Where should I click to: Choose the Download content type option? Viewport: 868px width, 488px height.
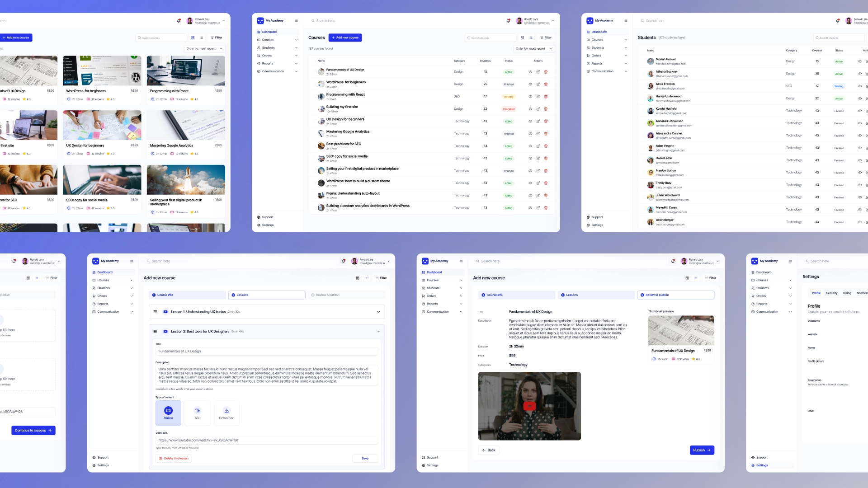point(226,413)
